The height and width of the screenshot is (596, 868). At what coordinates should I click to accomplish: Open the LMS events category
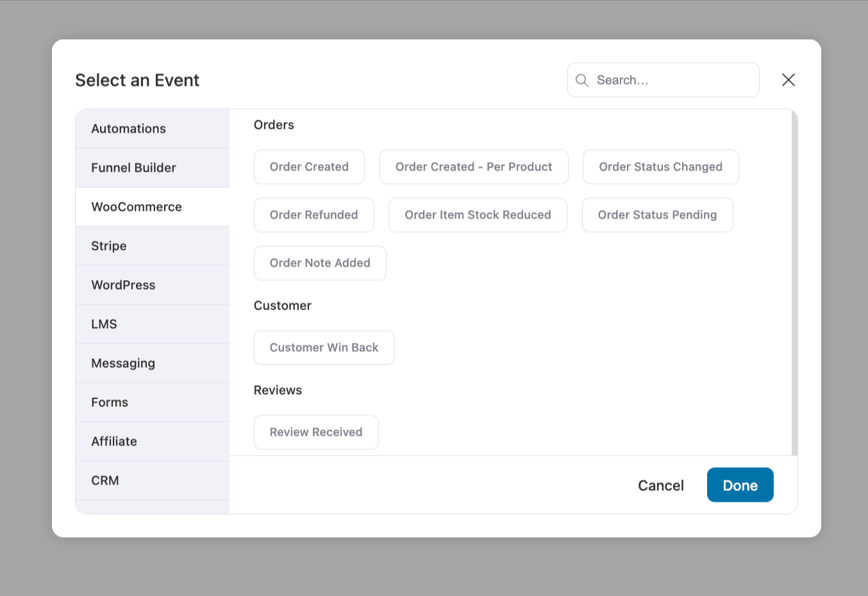(104, 324)
